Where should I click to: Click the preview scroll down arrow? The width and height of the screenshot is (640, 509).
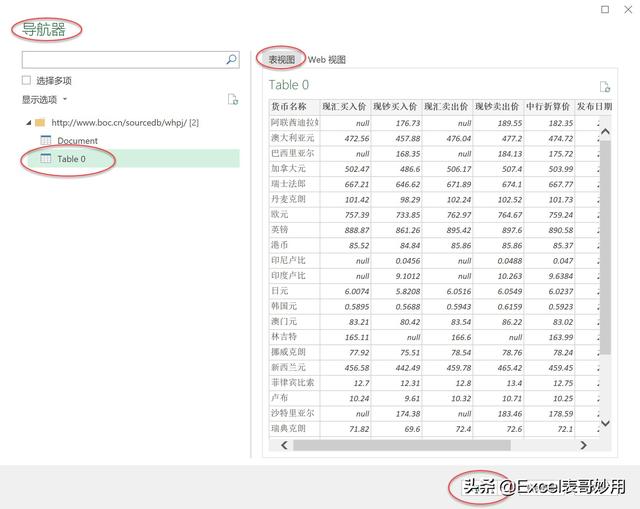[605, 423]
